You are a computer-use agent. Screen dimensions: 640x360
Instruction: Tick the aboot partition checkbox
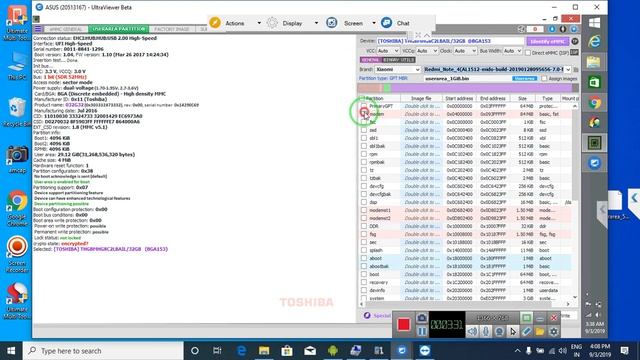click(x=364, y=258)
